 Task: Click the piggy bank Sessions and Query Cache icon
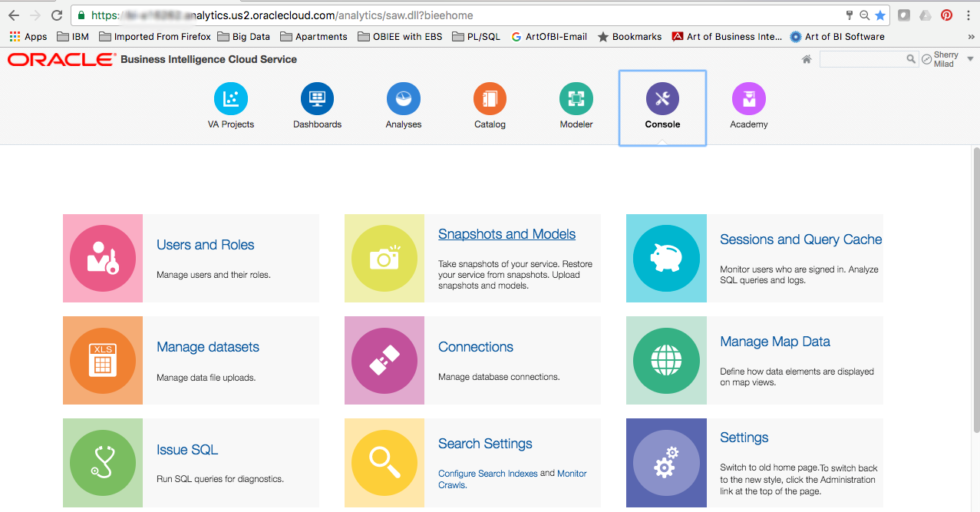(x=666, y=258)
